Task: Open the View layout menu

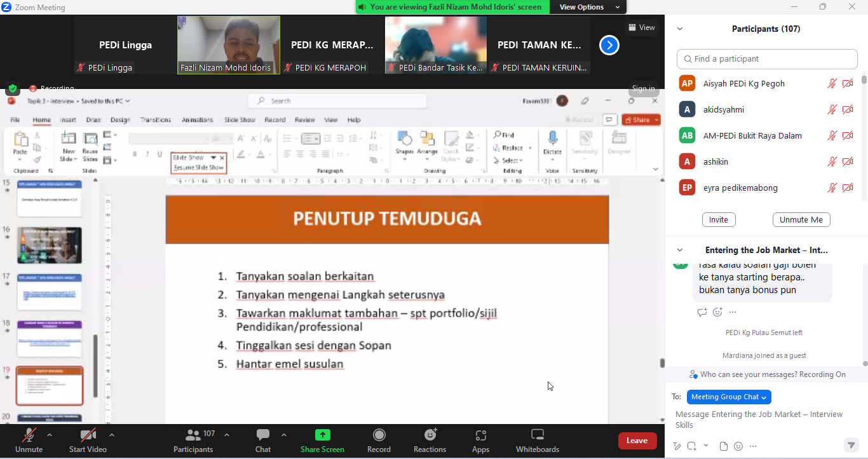Action: pos(641,27)
